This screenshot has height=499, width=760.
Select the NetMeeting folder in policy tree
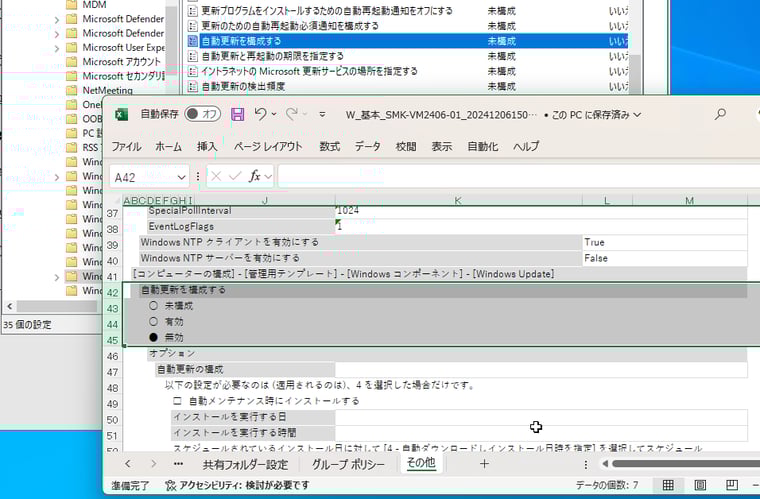[107, 90]
